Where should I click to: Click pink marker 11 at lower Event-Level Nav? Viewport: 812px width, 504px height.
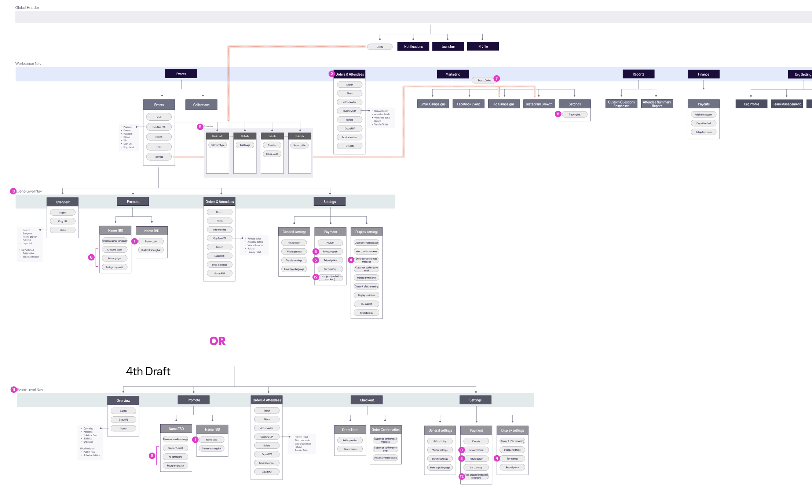click(x=14, y=390)
